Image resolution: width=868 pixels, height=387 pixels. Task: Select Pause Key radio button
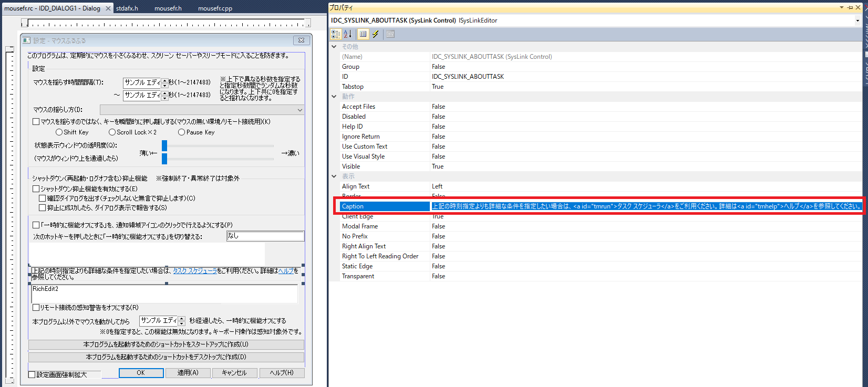click(181, 132)
